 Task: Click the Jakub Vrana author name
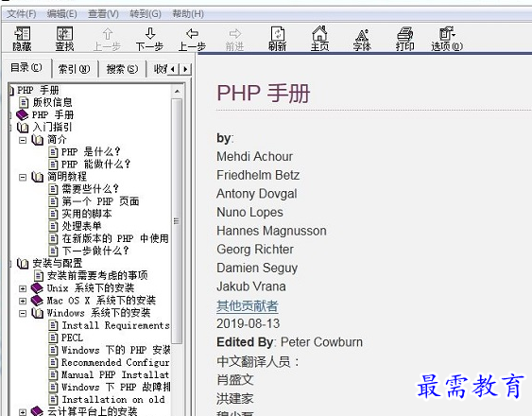coord(251,286)
